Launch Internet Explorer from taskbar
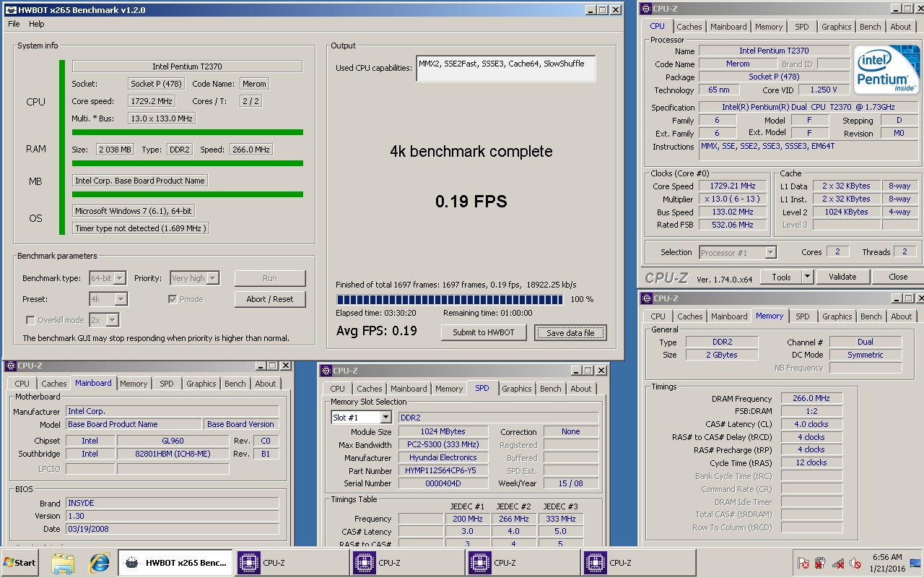Screen dimensions: 924x578 pyautogui.click(x=99, y=563)
